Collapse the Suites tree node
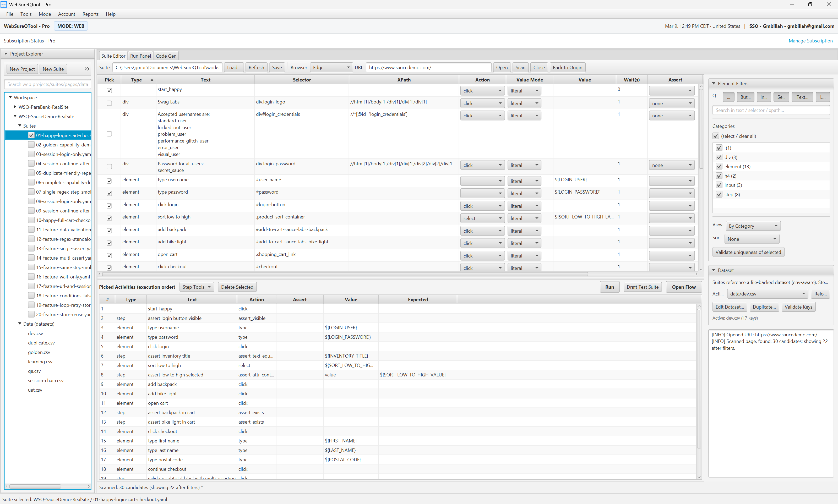 20,126
